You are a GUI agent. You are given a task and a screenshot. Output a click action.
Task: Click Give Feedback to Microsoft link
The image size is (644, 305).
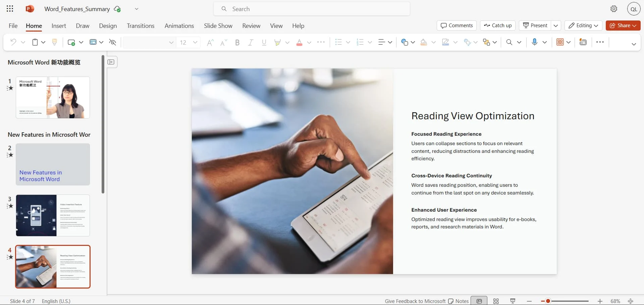[x=415, y=301]
